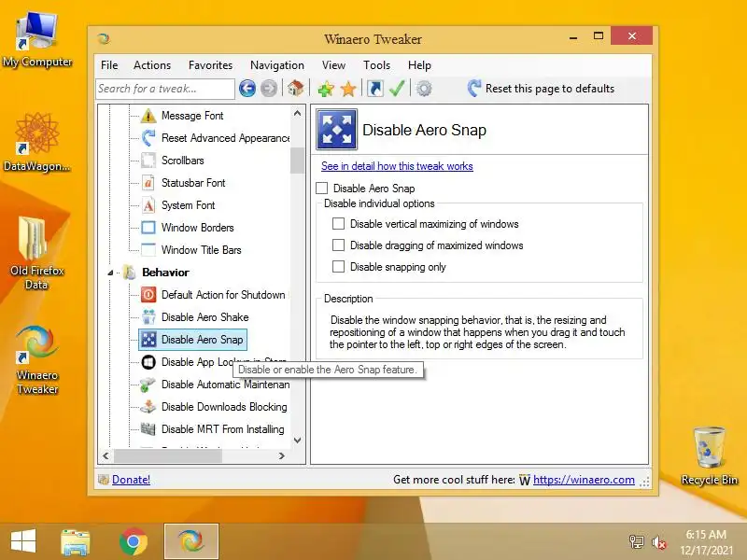Click the Statusbar Font icon
The height and width of the screenshot is (560, 747).
point(148,183)
